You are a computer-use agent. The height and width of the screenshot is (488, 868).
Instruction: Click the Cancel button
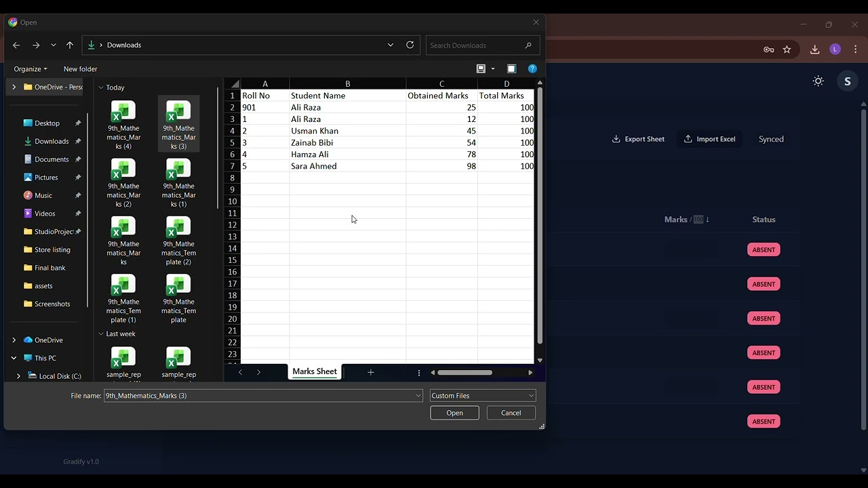(x=511, y=413)
